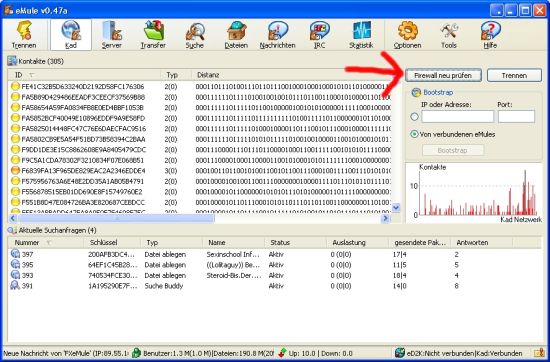Open Hilfe help
Viewport: 550px width, 362px height.
(x=490, y=35)
